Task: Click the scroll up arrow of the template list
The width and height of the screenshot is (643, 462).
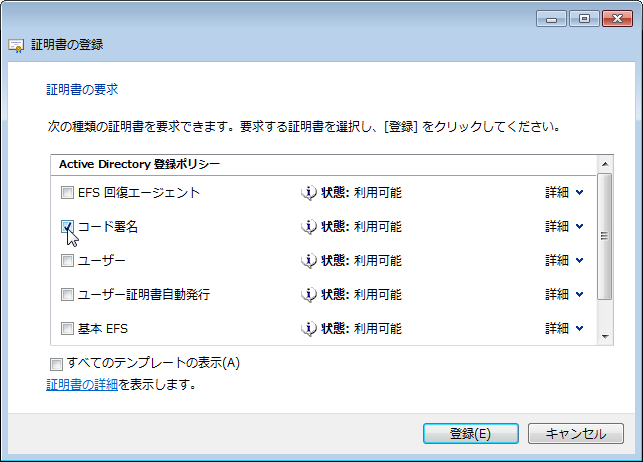Action: tap(605, 164)
